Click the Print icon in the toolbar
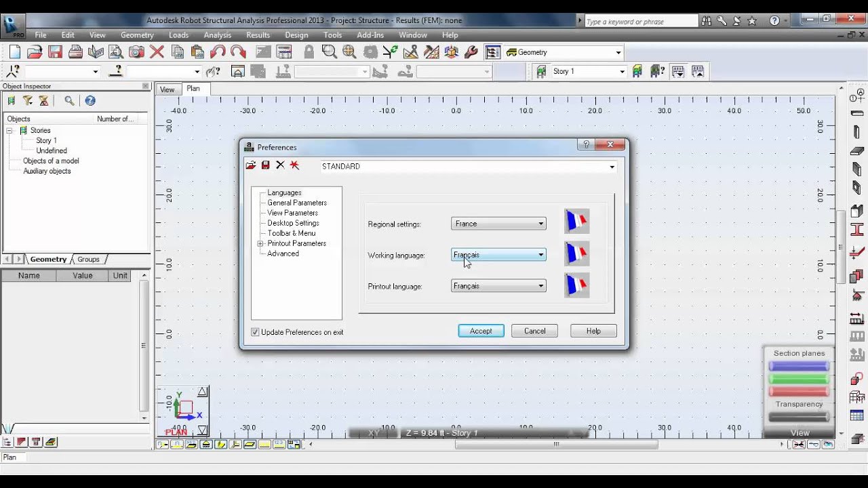Image resolution: width=868 pixels, height=488 pixels. [75, 52]
